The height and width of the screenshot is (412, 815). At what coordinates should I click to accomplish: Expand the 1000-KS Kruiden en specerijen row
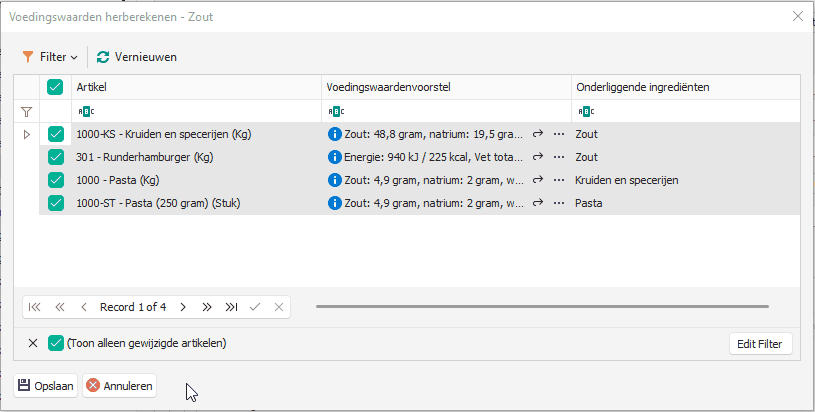(x=27, y=134)
